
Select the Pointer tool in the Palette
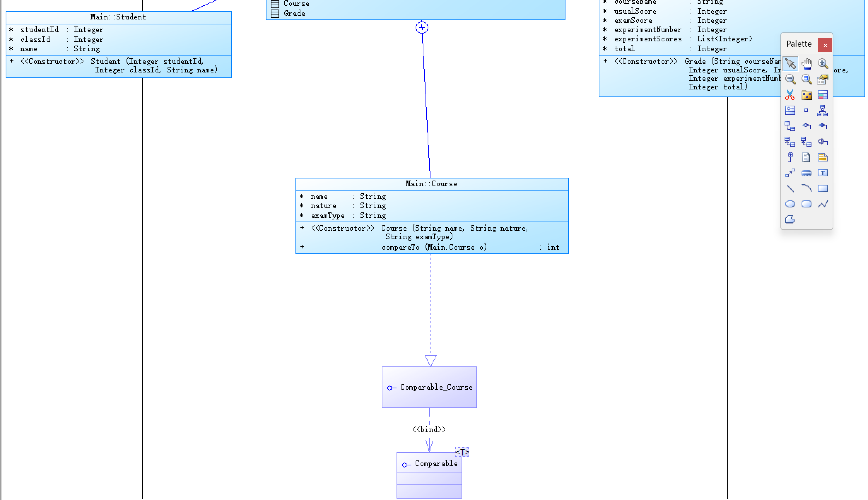pos(790,64)
